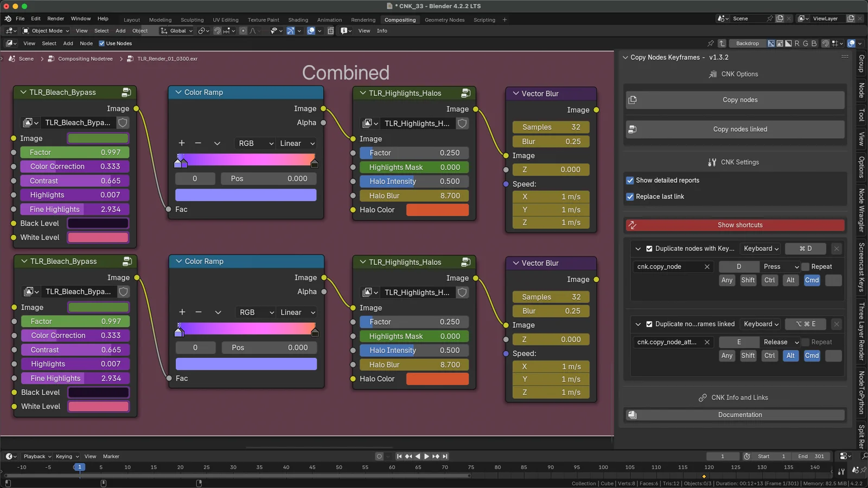Remove a color stop using the Color Ramp minus icon
Viewport: 868px width, 488px height.
coord(198,143)
